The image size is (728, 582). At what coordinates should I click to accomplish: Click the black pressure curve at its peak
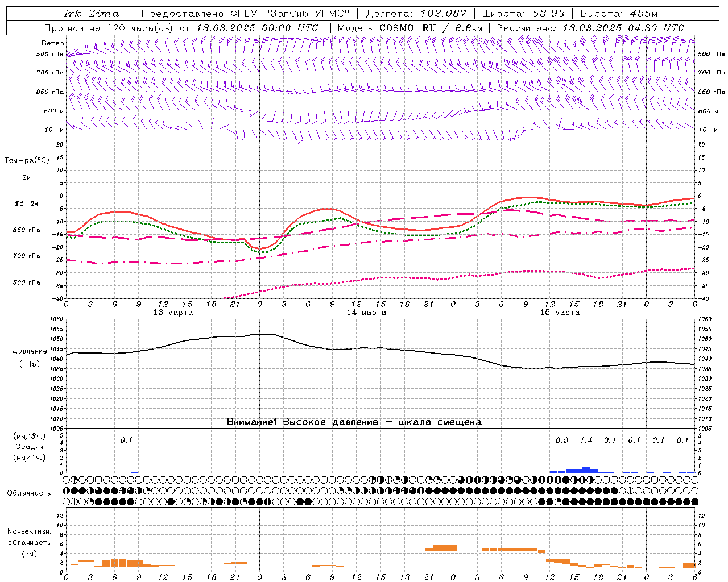coord(264,334)
